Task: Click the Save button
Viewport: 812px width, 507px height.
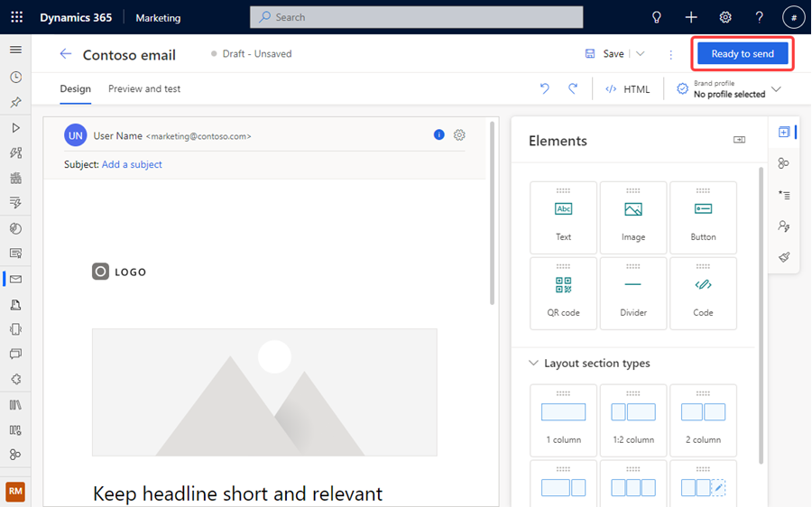Action: pyautogui.click(x=604, y=54)
